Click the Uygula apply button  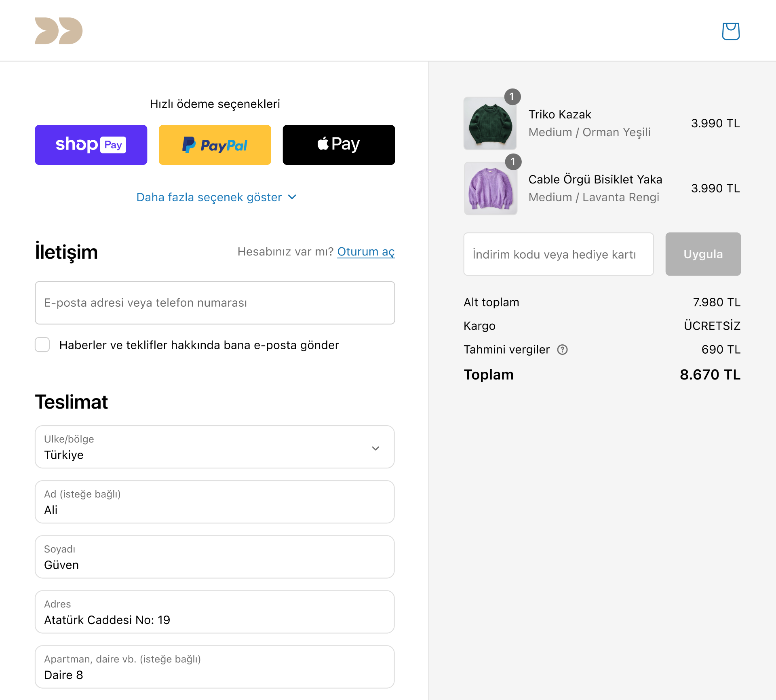point(703,254)
